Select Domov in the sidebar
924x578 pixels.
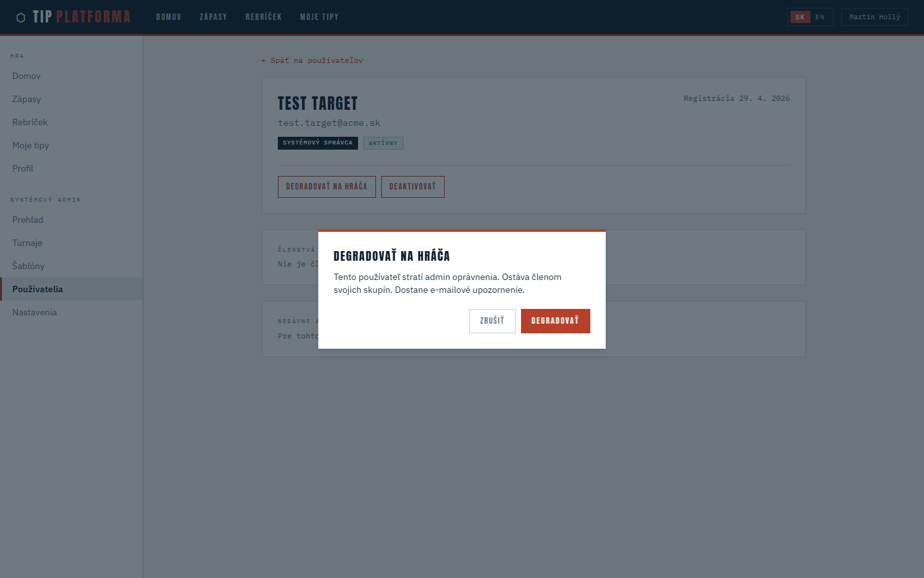pos(26,76)
